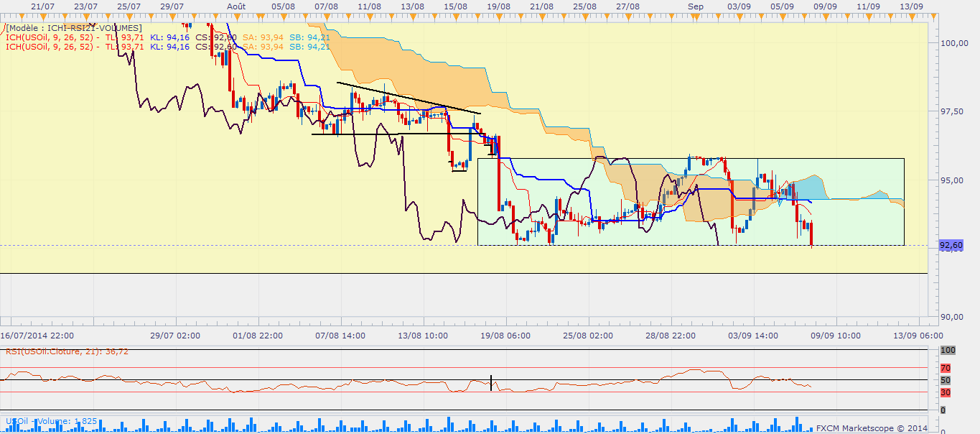Click the 100,00 price axis label
This screenshot has width=980, height=434.
tap(953, 43)
